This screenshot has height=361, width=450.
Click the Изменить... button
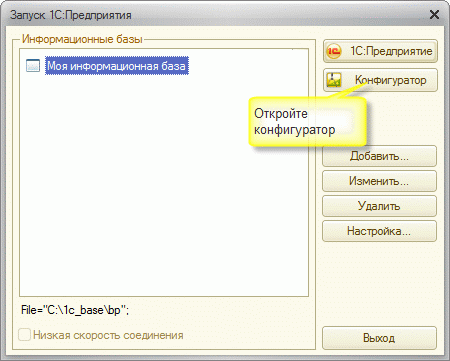tap(379, 181)
